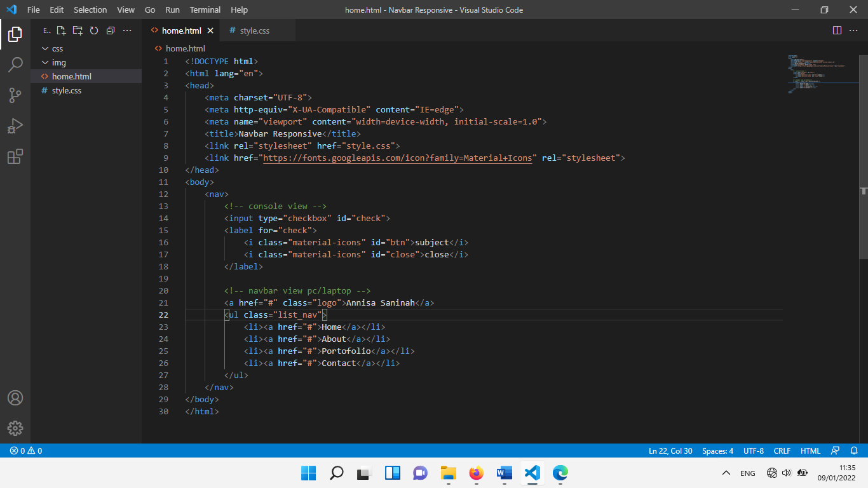Viewport: 868px width, 488px height.
Task: Open taskbar Search
Action: point(337,473)
